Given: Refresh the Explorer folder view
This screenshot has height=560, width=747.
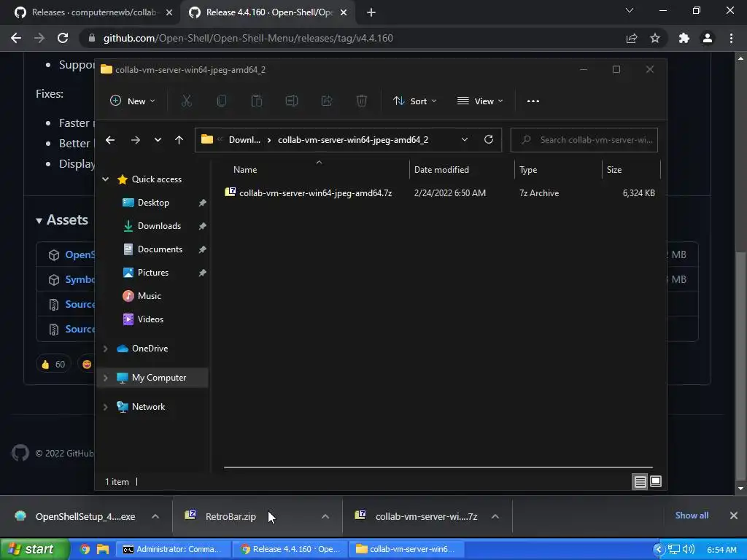Looking at the screenshot, I should point(489,139).
